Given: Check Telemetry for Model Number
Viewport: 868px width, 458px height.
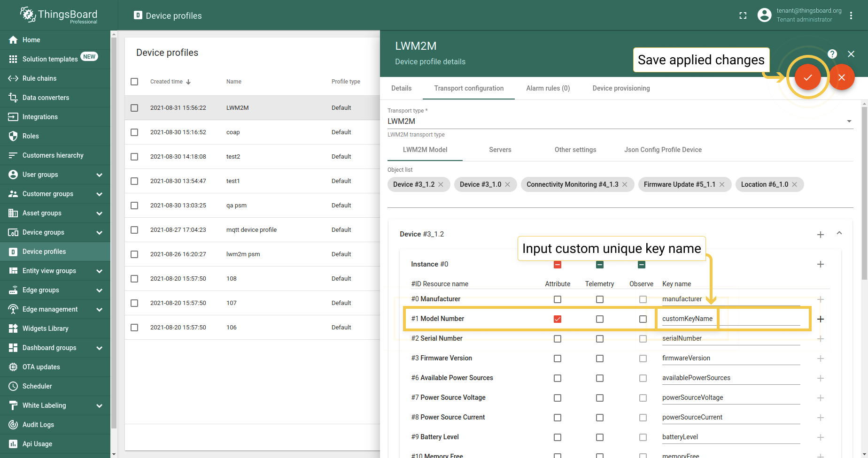Looking at the screenshot, I should pos(600,319).
